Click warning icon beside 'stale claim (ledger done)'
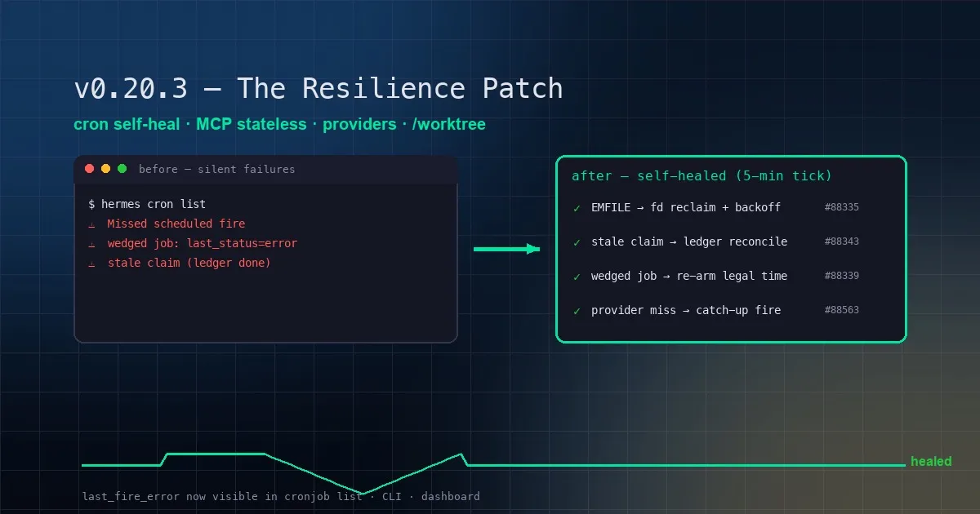The height and width of the screenshot is (514, 980). (91, 263)
